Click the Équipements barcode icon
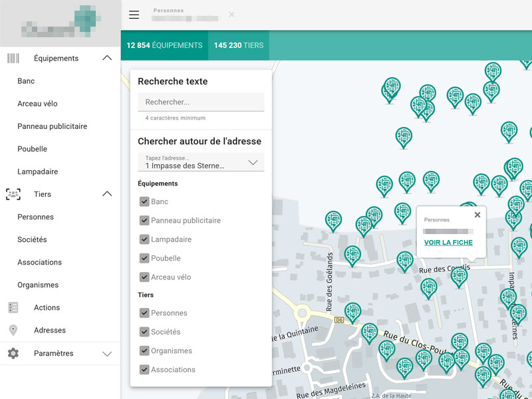Viewport: 532px width, 399px height. tap(13, 59)
